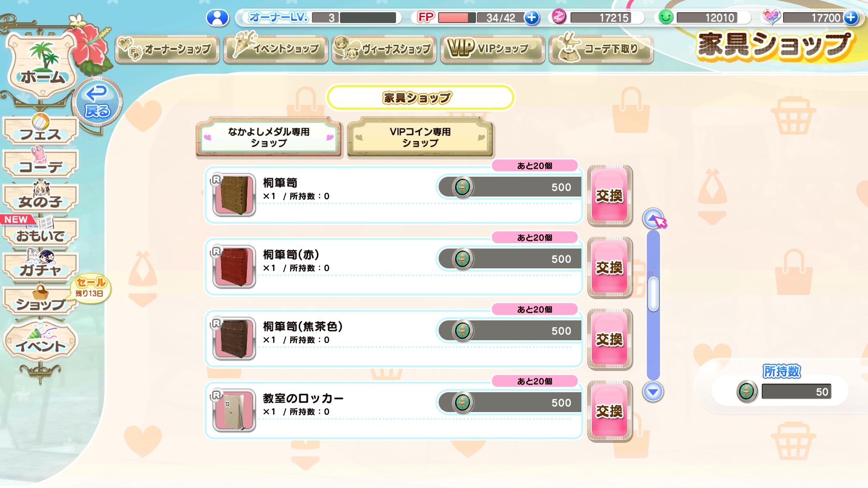This screenshot has height=488, width=868.
Task: Switch to VIPコイン専用ショップ tab
Action: click(x=420, y=137)
